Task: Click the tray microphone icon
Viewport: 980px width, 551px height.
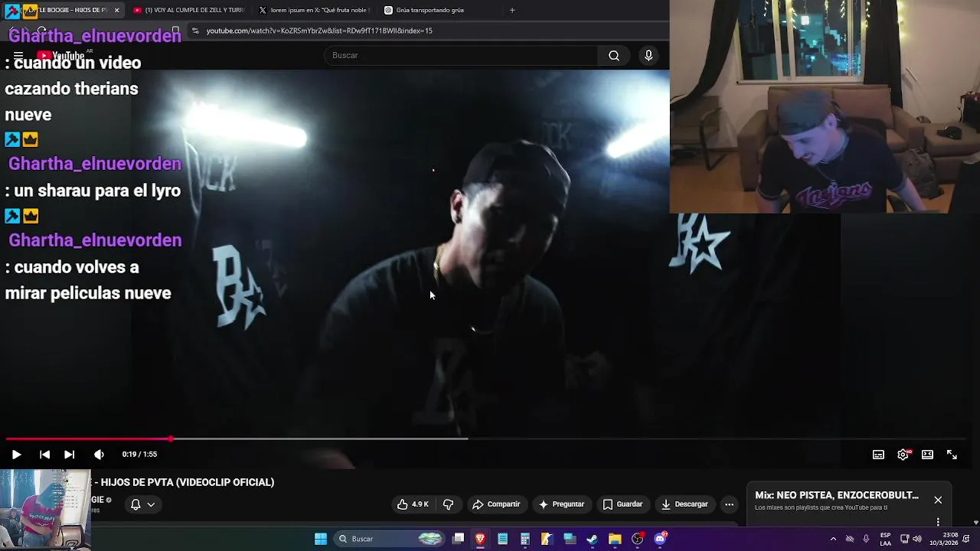Action: coord(866,539)
